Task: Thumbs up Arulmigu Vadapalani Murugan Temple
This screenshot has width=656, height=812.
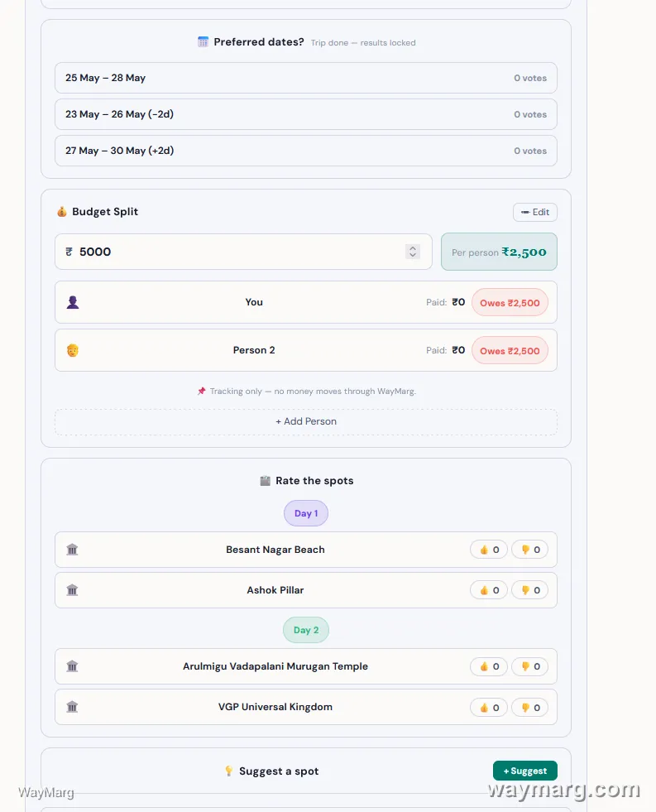Action: point(489,666)
